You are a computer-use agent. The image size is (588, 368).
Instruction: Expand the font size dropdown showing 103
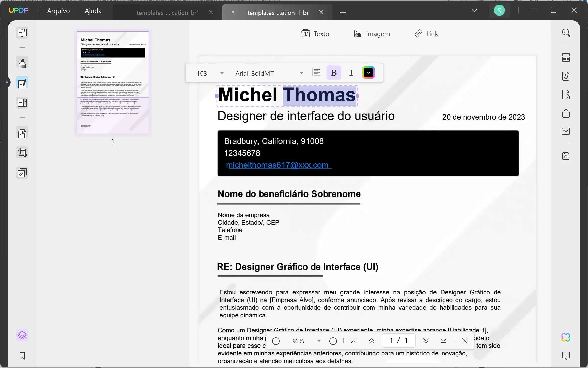(x=221, y=73)
